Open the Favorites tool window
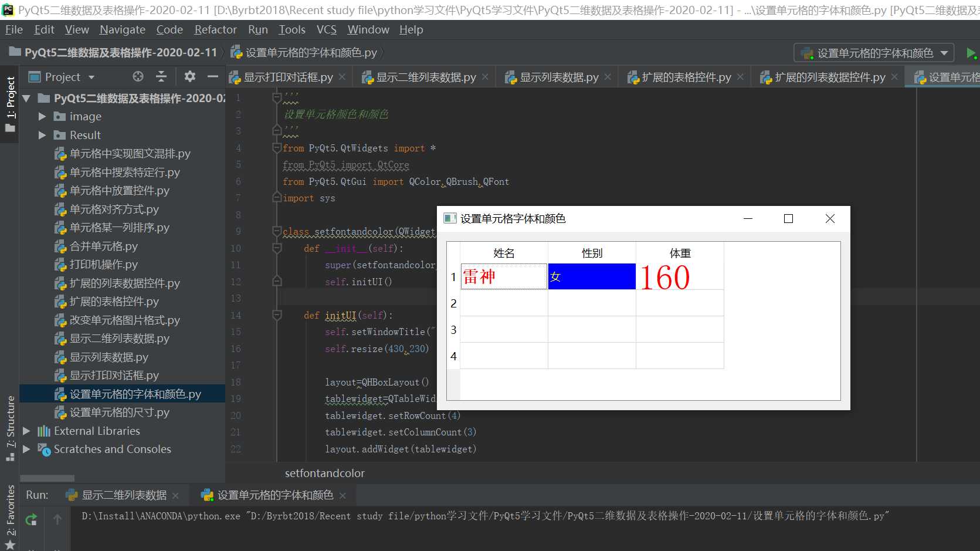This screenshot has width=980, height=551. tap(10, 516)
